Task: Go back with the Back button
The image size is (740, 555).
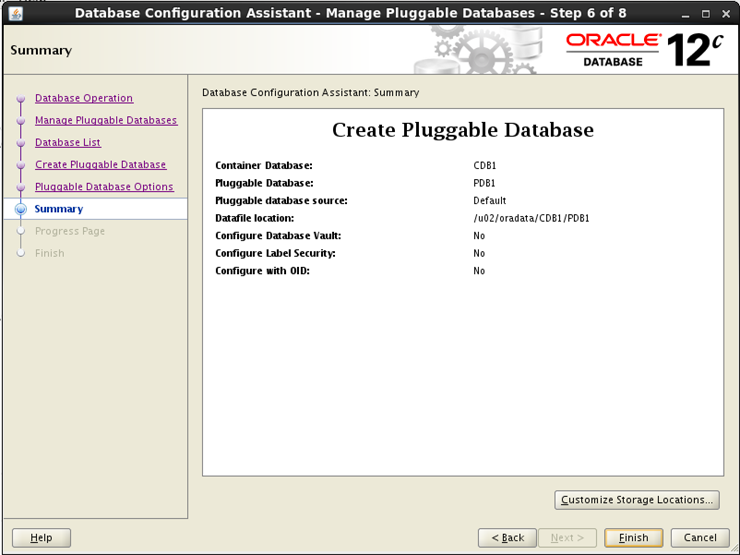Action: tap(507, 538)
